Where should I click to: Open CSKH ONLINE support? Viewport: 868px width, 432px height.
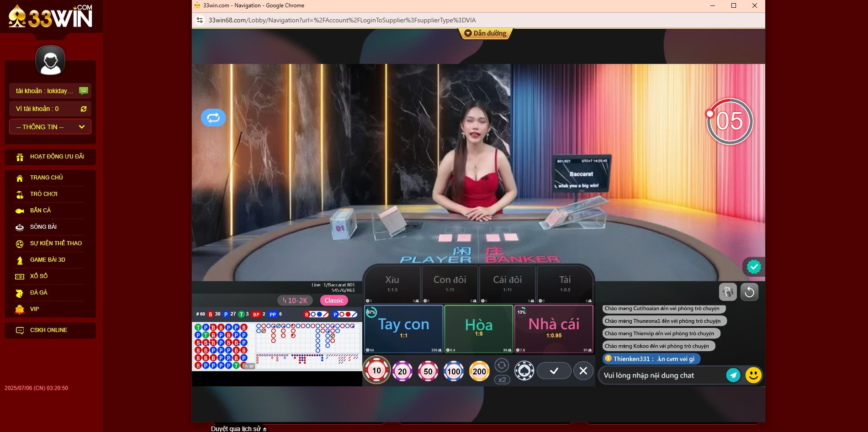coord(50,330)
